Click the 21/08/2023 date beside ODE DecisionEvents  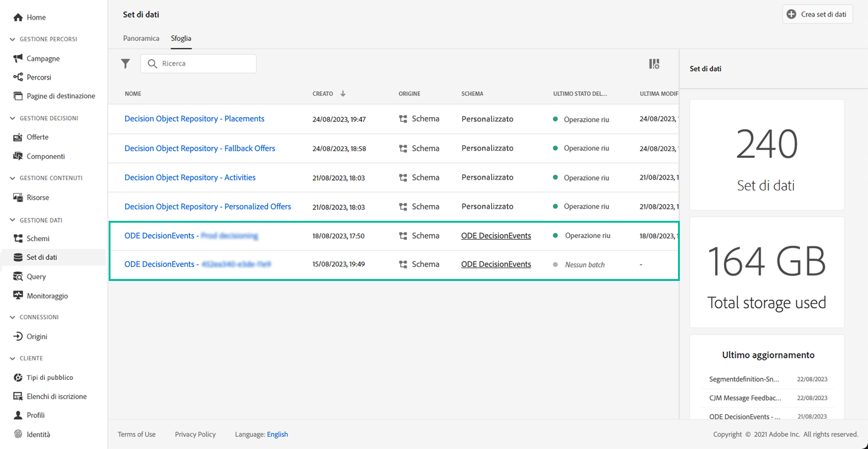812,417
